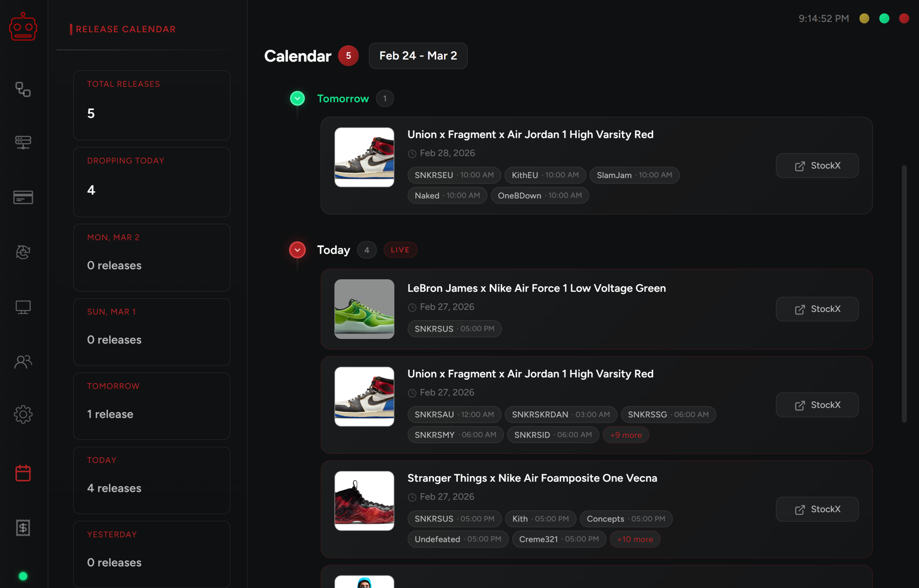
Task: Expand +10 more stores for Foamposite Vecna
Action: point(635,539)
